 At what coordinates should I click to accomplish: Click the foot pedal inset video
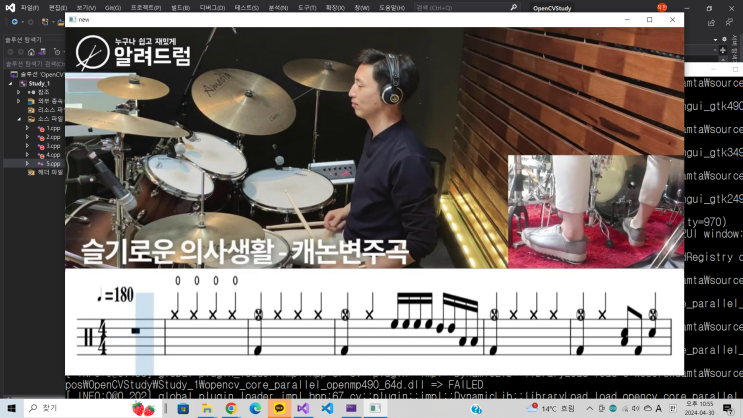tap(596, 211)
